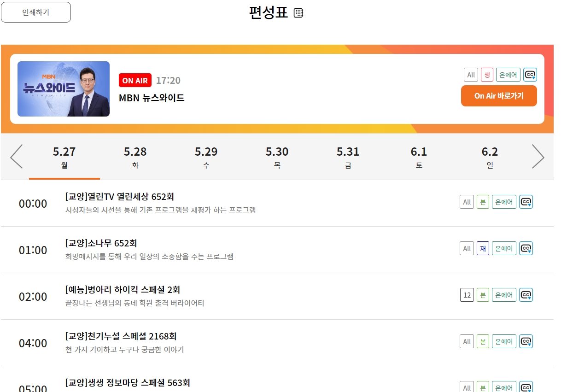Click the CC caption icon in ON AIR banner
567x392 pixels.
coord(530,75)
